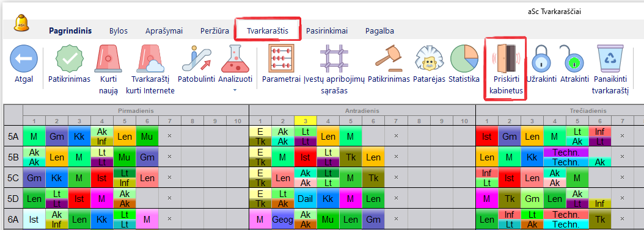644x230 pixels.
Task: Unlock timetable with Atrakinti padlock
Action: pyautogui.click(x=574, y=59)
